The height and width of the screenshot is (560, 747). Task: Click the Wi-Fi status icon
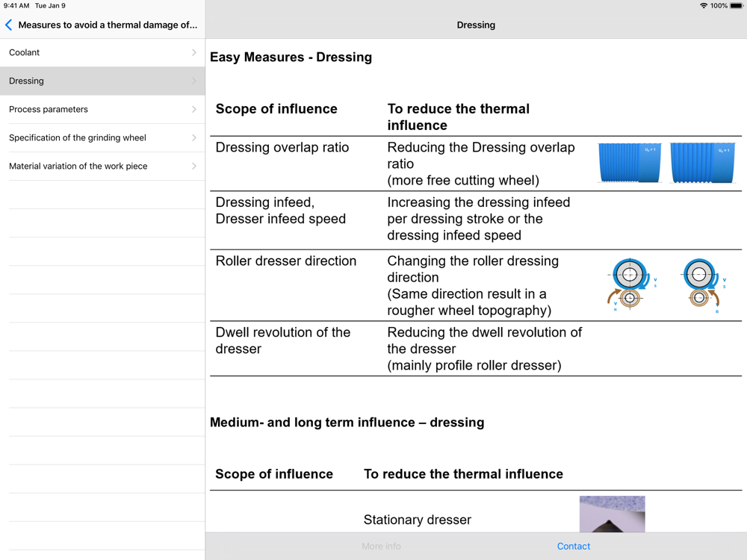[703, 6]
